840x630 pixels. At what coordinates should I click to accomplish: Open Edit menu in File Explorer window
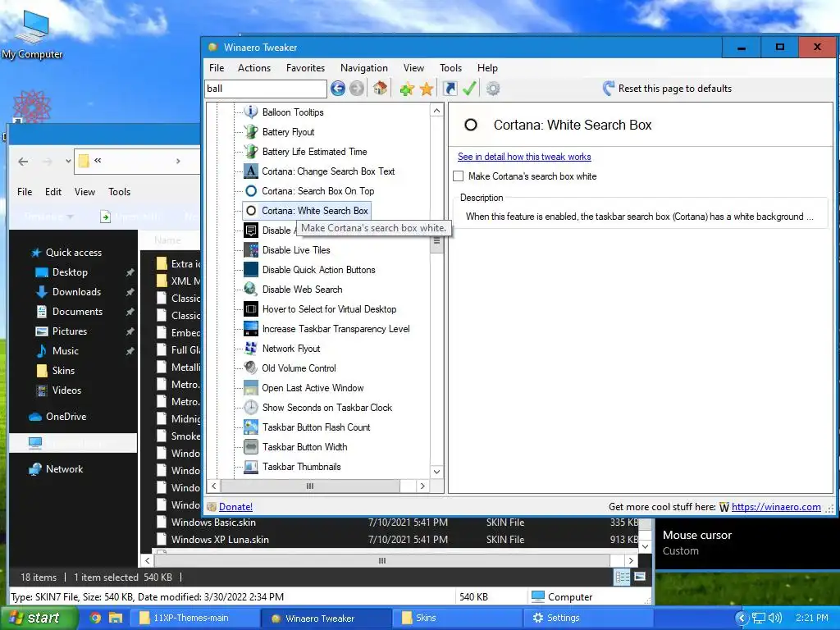[53, 192]
